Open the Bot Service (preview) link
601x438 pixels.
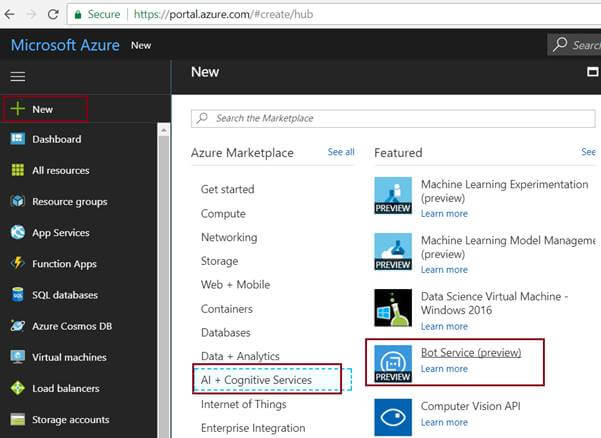[x=471, y=353]
